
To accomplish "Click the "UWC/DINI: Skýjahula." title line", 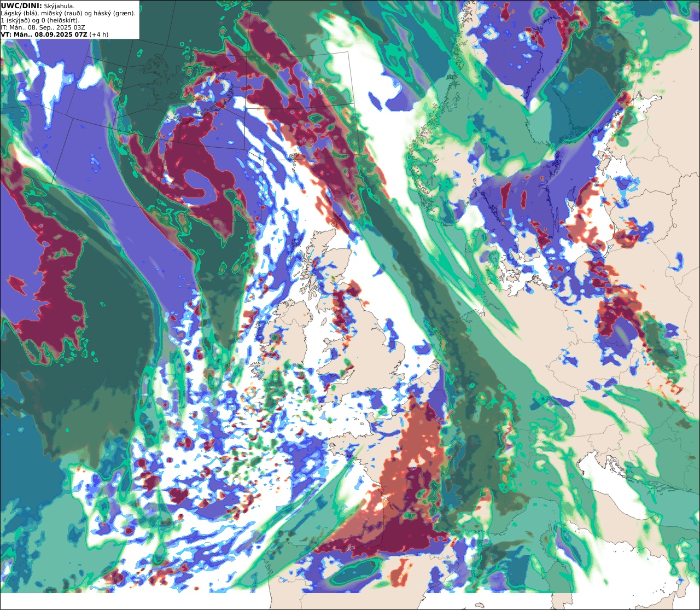I will [38, 6].
